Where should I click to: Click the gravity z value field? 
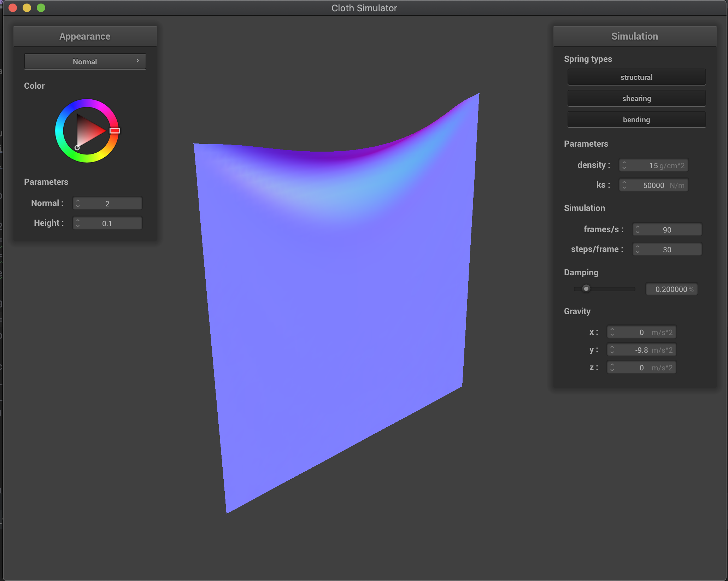(x=641, y=368)
